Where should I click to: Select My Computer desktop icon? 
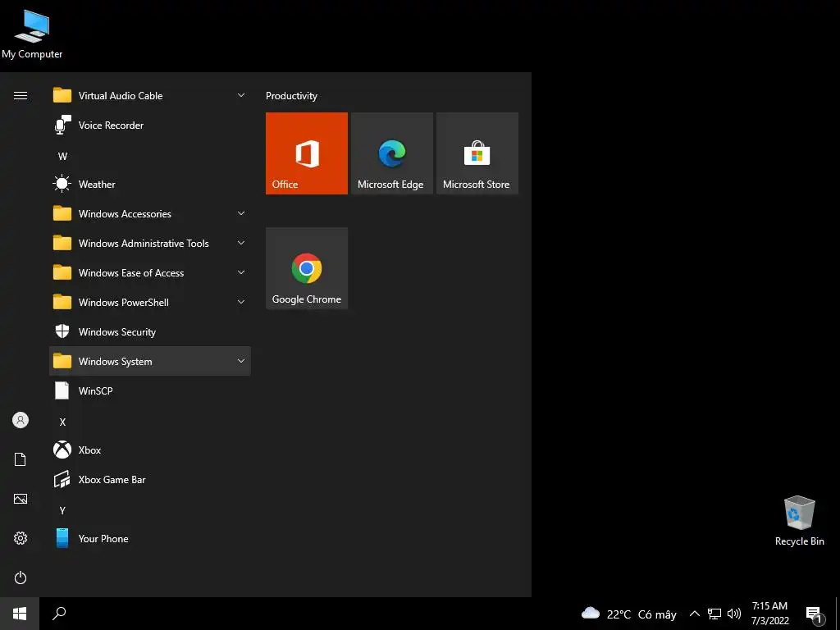(x=32, y=34)
